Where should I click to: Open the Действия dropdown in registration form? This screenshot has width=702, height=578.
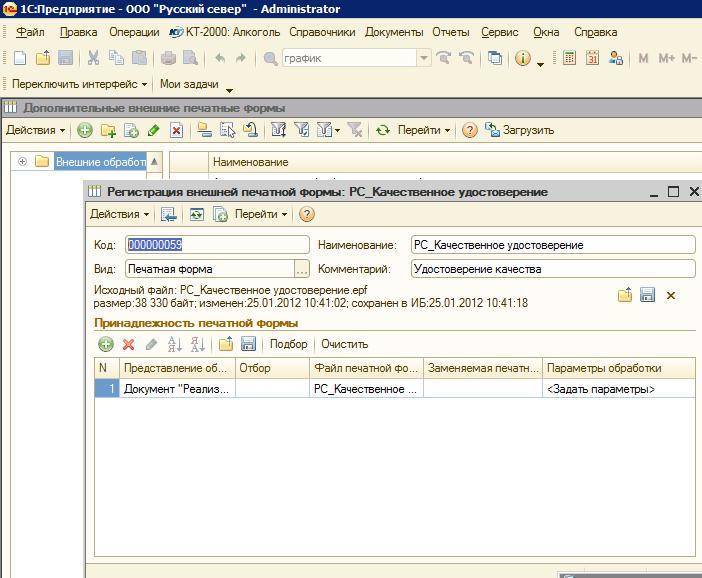pos(119,214)
